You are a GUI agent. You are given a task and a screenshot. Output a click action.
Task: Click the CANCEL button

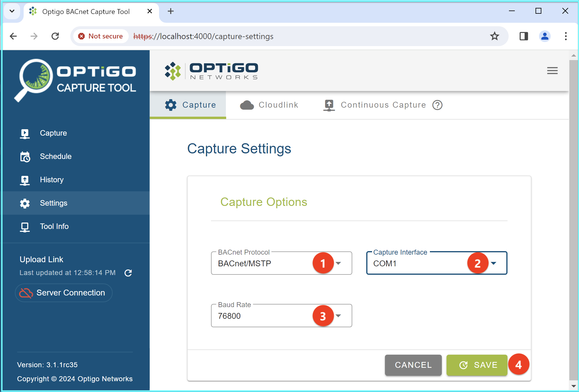click(413, 365)
